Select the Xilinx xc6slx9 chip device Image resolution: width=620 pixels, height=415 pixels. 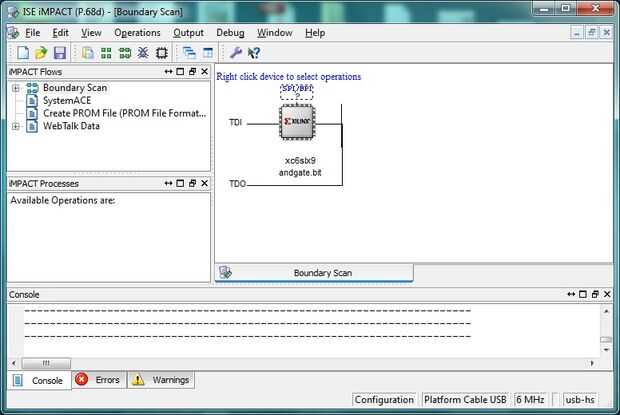coord(297,122)
